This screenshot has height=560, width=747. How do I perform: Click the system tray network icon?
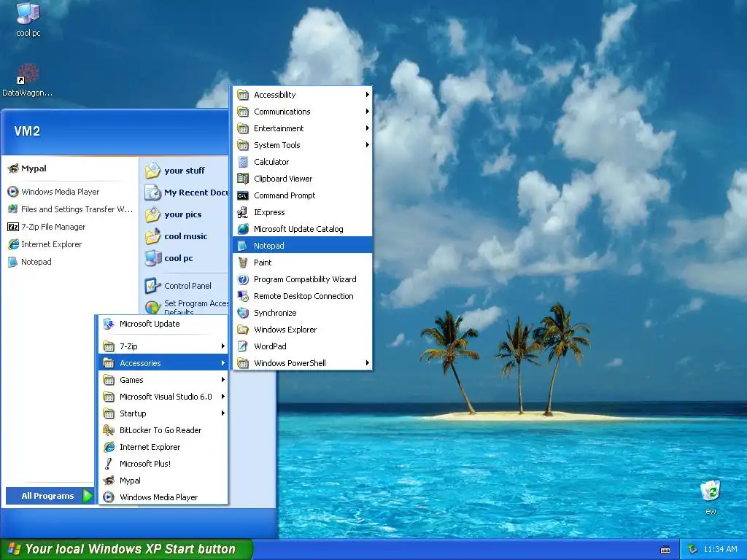point(693,549)
